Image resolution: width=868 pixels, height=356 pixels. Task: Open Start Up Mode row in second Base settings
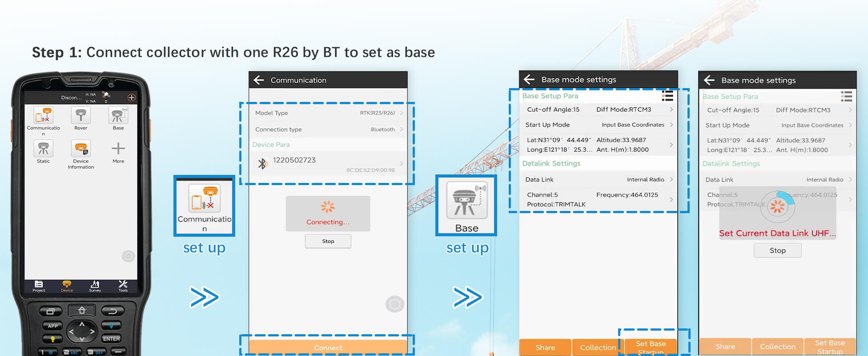(778, 125)
